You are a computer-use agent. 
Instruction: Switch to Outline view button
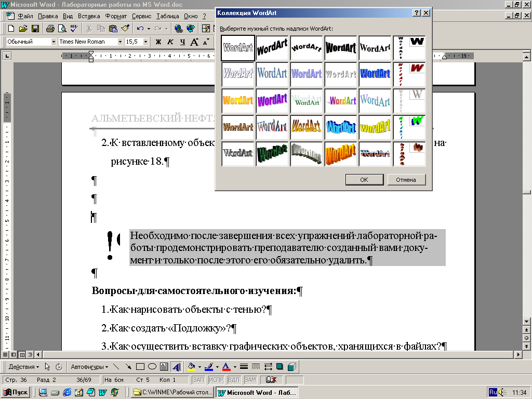pos(30,354)
